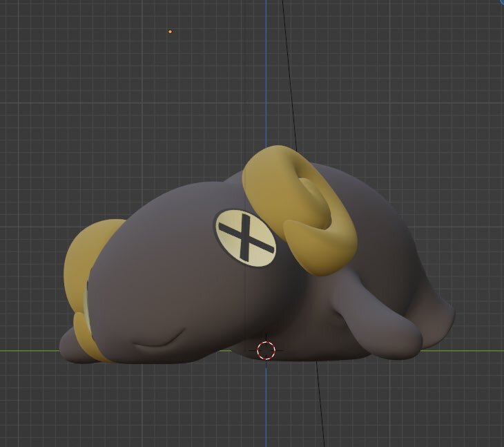Click the closed curved eye on the face
The image size is (504, 447).
[159, 338]
